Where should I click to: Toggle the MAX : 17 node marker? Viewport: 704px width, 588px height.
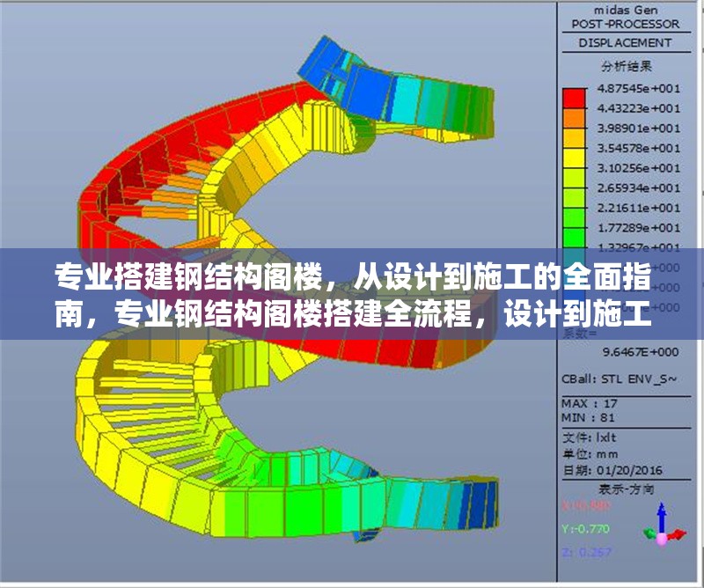[x=588, y=404]
